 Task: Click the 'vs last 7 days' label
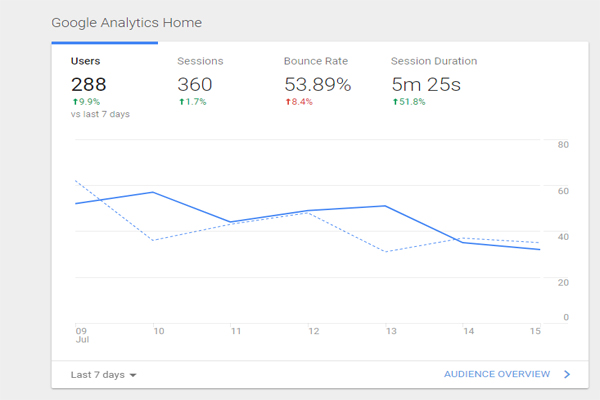[x=100, y=114]
